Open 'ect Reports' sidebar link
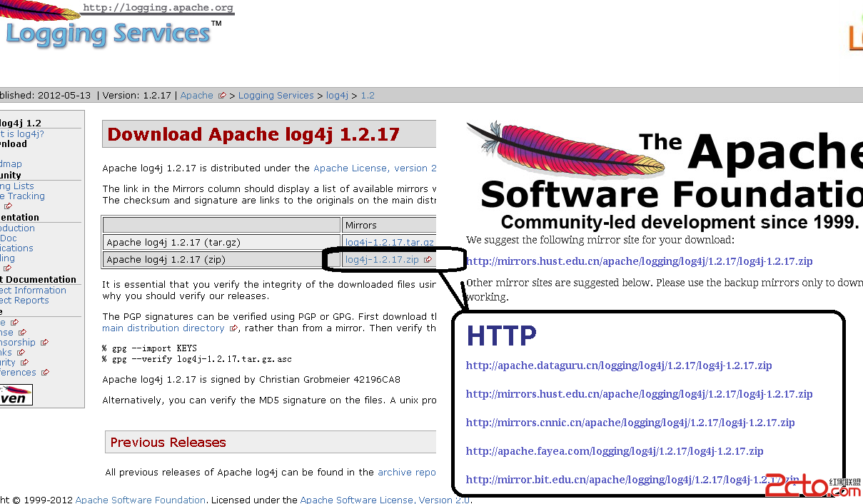 point(24,300)
